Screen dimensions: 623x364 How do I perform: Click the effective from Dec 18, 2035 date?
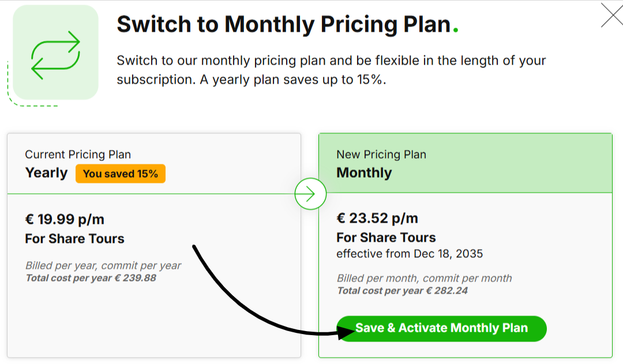click(410, 254)
